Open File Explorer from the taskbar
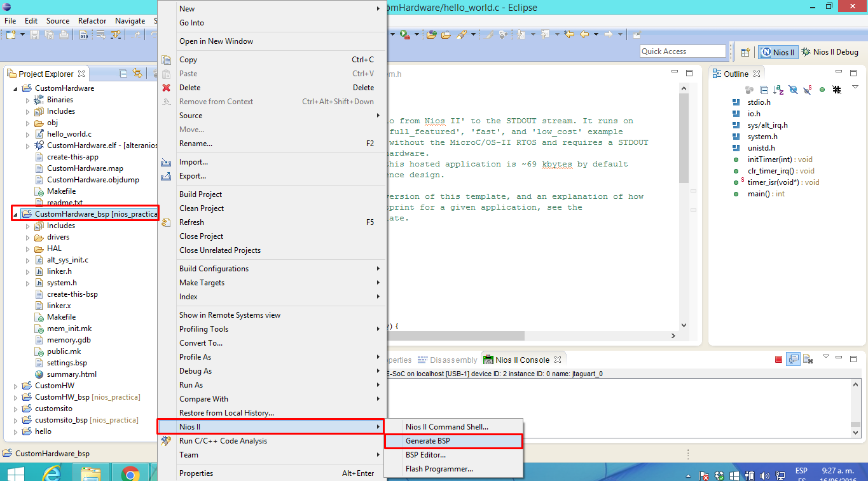 coord(92,473)
